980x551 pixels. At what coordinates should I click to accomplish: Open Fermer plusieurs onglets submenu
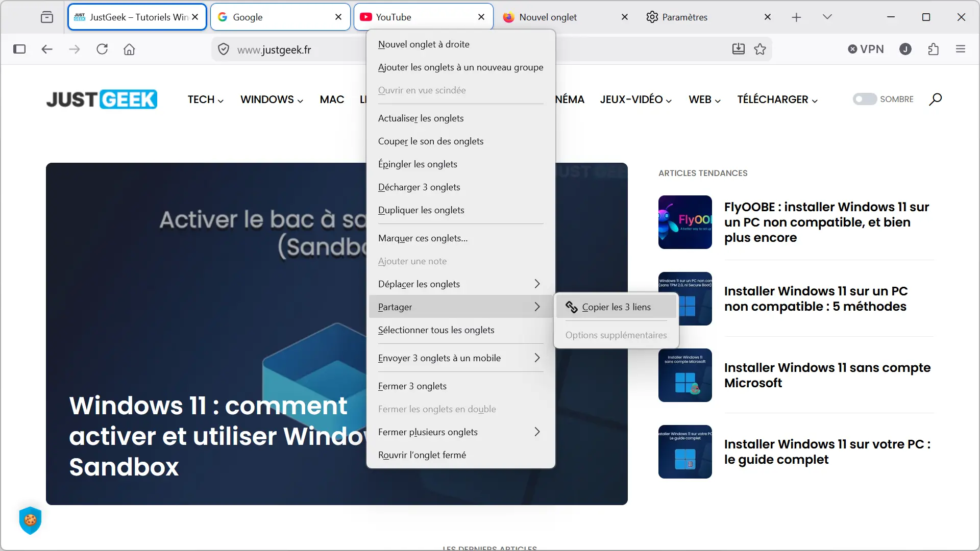click(460, 432)
